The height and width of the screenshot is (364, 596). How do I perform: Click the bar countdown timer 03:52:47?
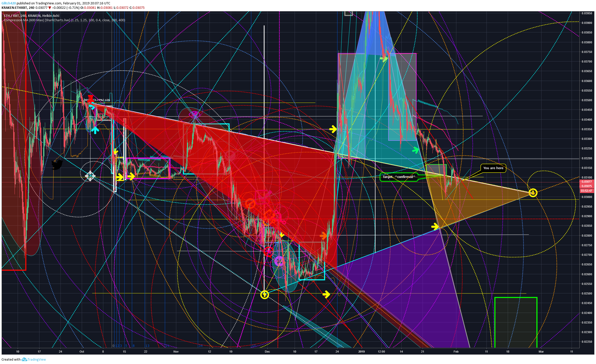[x=587, y=191]
